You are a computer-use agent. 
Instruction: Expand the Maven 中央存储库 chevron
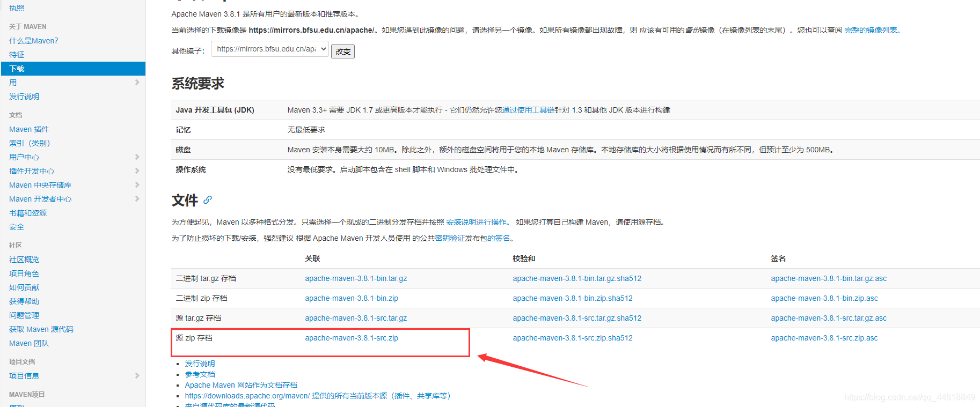137,185
